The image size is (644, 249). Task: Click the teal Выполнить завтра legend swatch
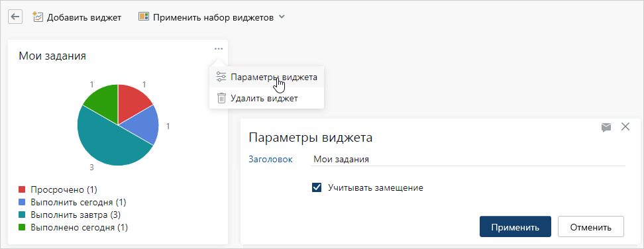click(22, 215)
